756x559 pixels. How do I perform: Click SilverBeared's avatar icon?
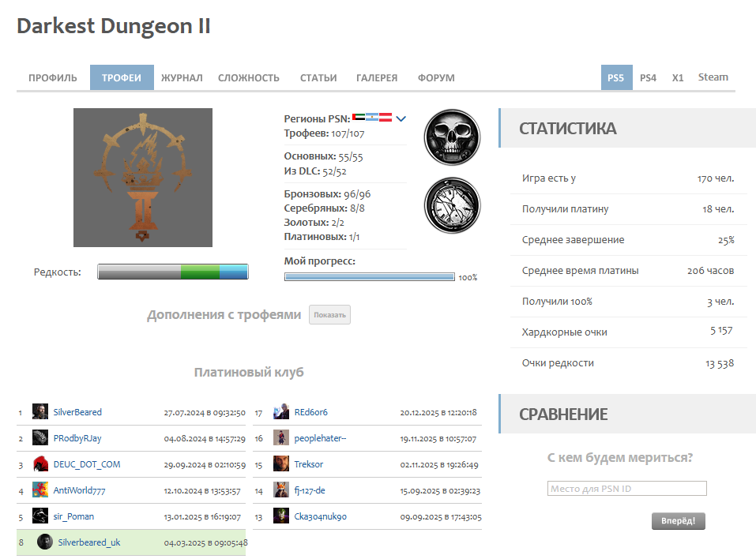[40, 412]
